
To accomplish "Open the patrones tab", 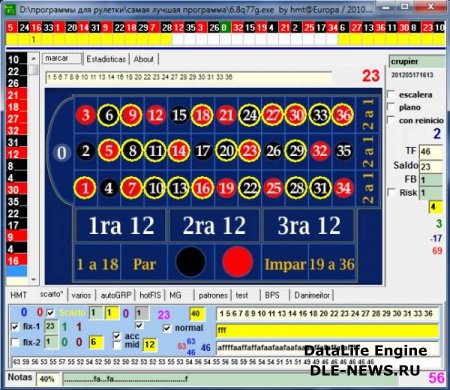I will click(213, 295).
